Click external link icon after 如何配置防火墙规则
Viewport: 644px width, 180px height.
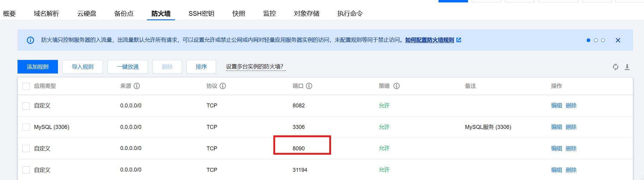(x=459, y=40)
